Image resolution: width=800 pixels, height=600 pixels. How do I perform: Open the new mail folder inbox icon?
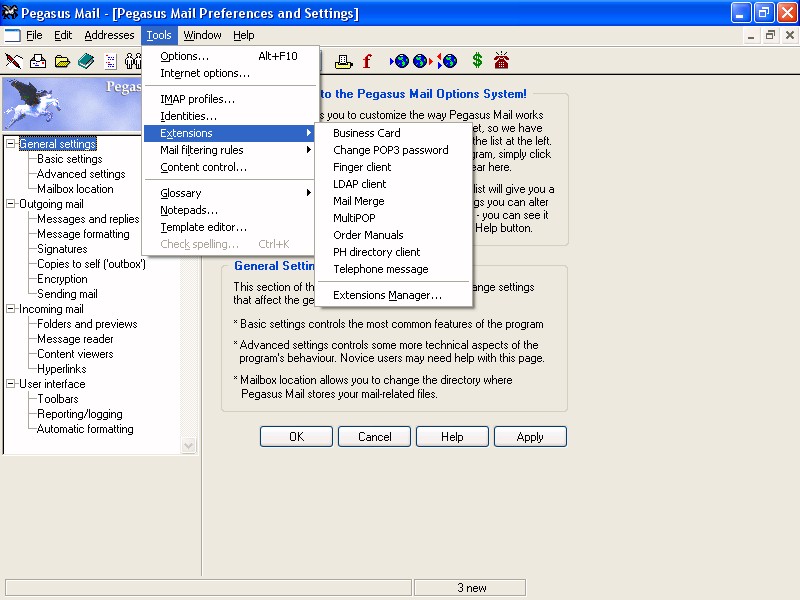38,61
